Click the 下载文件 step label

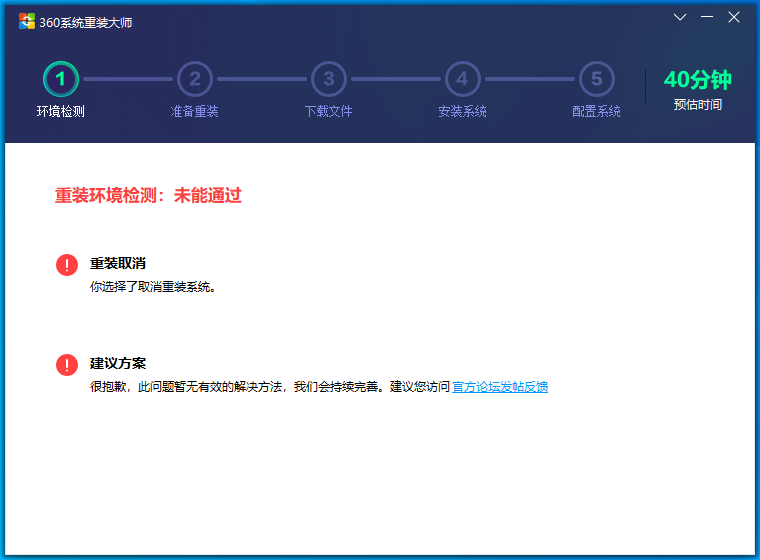coord(329,112)
